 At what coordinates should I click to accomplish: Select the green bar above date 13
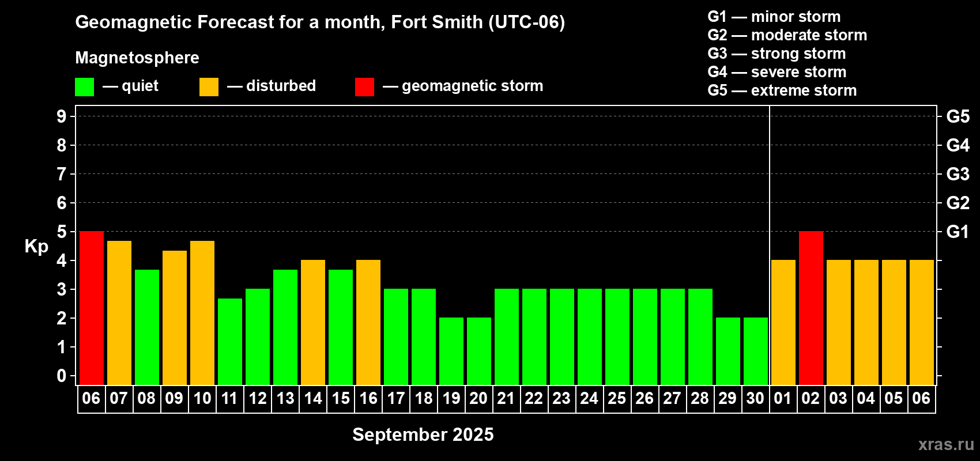pyautogui.click(x=285, y=327)
